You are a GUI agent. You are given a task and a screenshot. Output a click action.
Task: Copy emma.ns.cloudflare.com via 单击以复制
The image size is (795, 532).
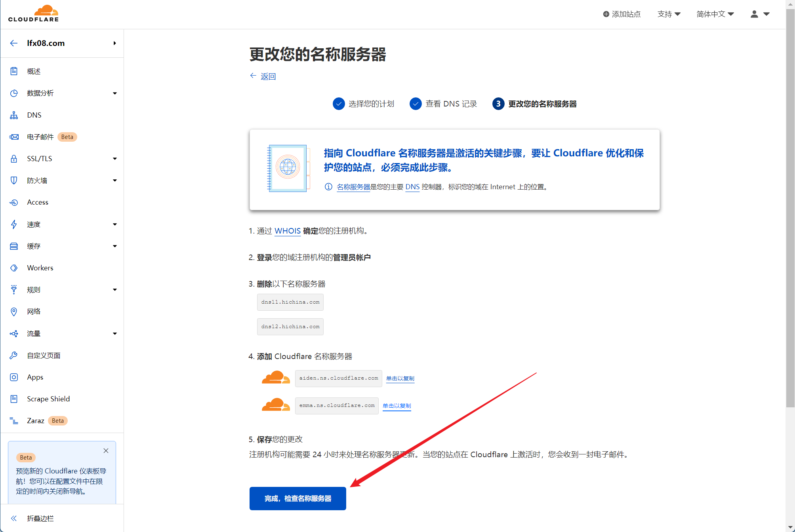click(x=397, y=406)
